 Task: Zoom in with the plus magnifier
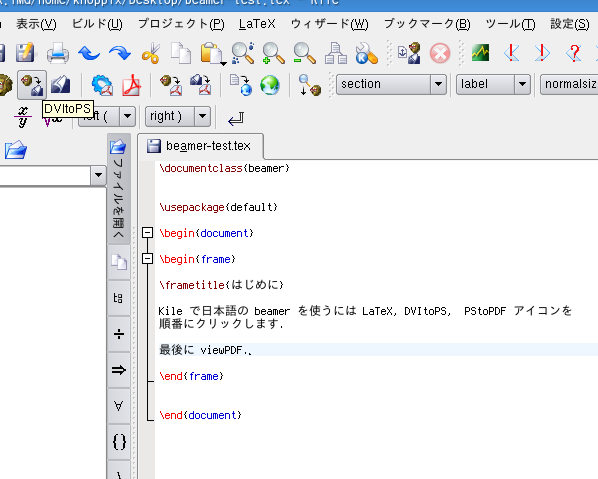point(274,53)
